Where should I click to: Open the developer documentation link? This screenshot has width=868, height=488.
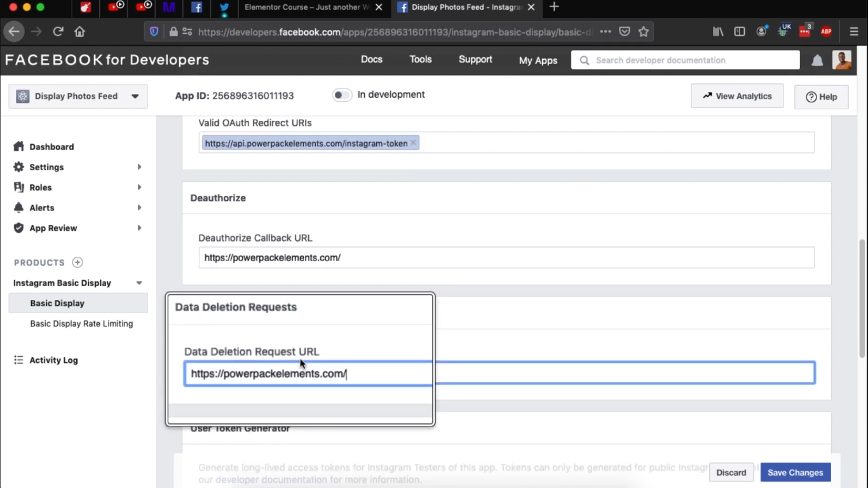[272, 480]
